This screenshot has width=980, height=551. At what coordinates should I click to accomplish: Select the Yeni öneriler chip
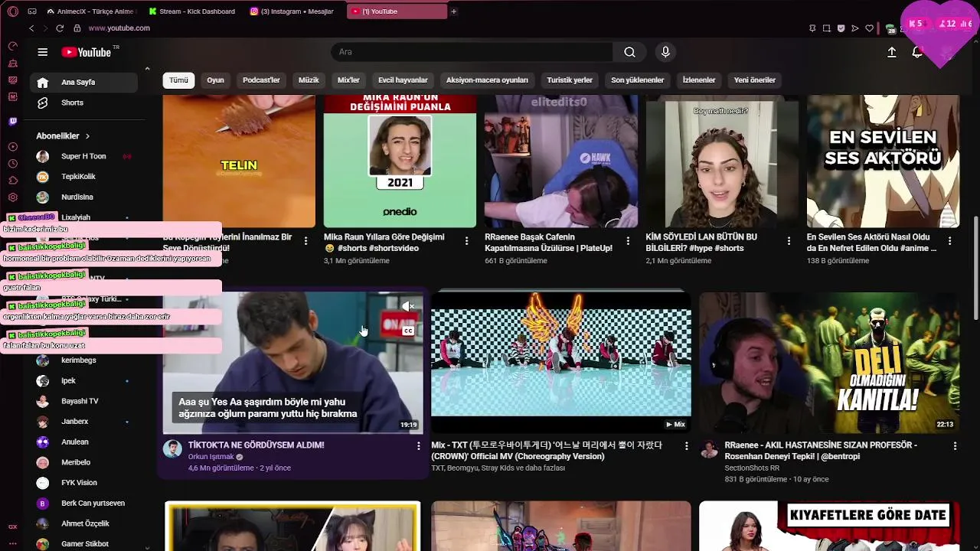coord(755,80)
